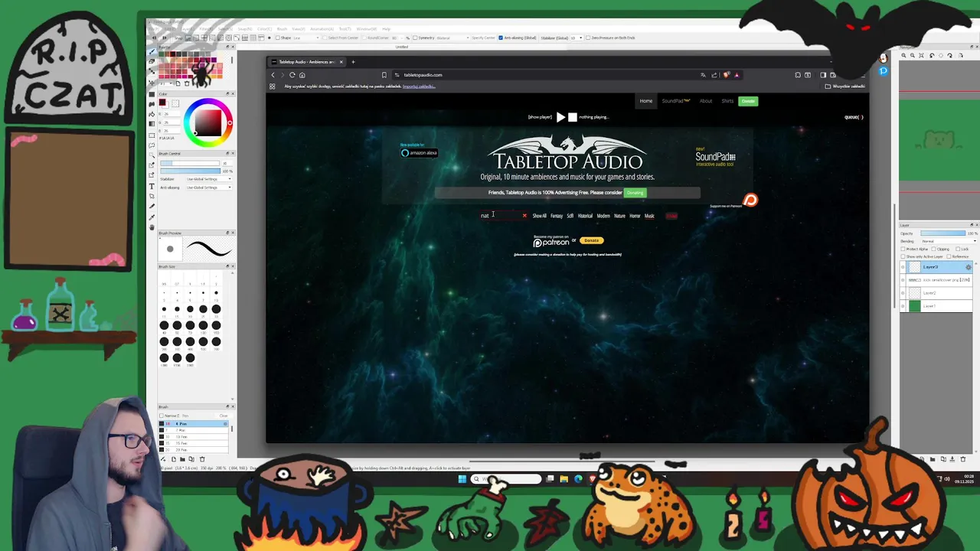980x551 pixels.
Task: Open Shape type Line dropdown
Action: pyautogui.click(x=306, y=37)
